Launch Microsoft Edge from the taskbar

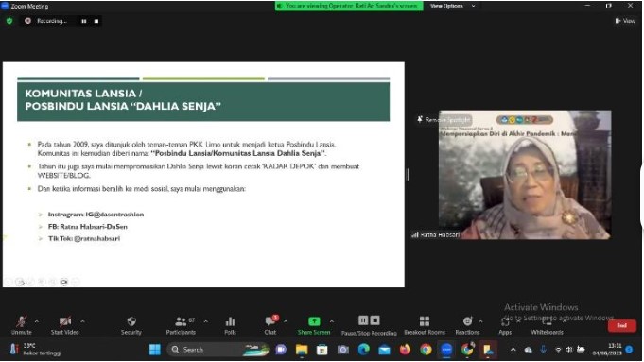[363, 350]
